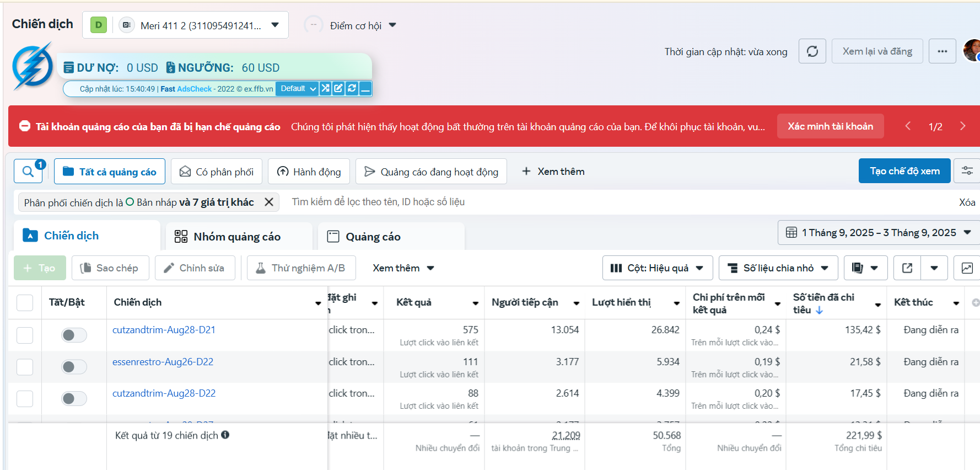The image size is (980, 470).
Task: Switch to the Quảng cáo tab
Action: pyautogui.click(x=391, y=237)
